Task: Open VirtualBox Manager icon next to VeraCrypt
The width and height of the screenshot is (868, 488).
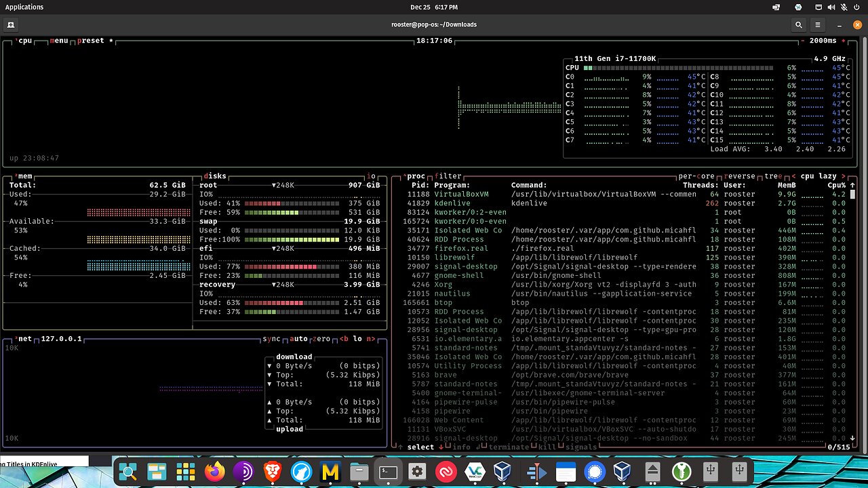Action: [x=502, y=472]
